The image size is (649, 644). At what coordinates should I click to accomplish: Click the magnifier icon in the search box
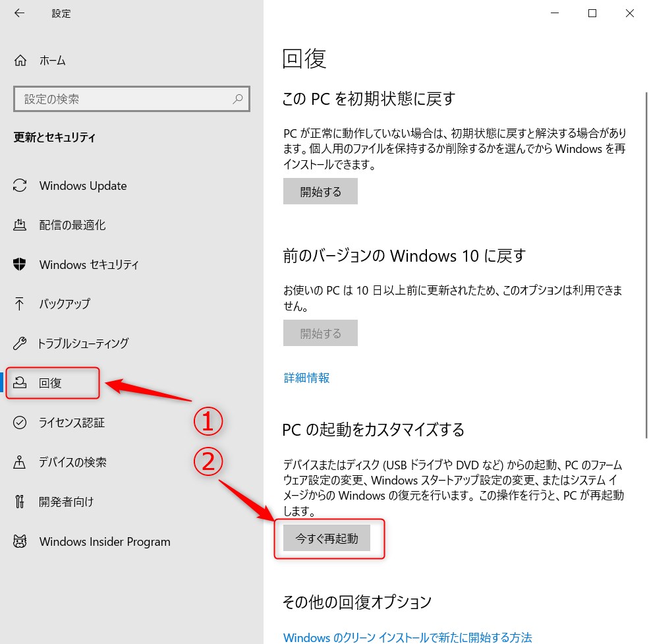coord(238,98)
